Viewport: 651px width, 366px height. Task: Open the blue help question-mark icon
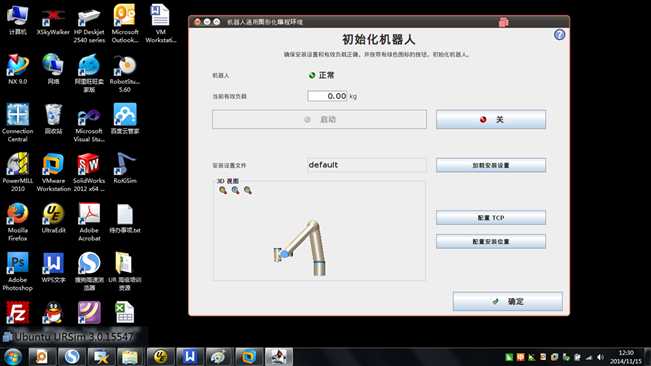click(559, 35)
